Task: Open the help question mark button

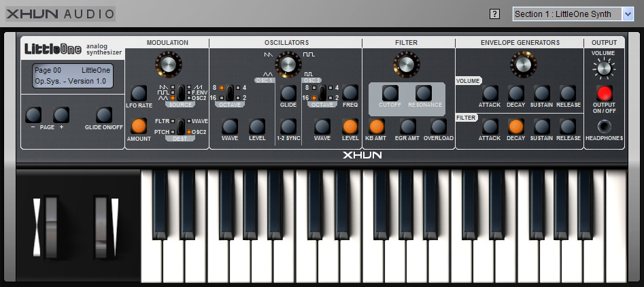Action: [x=495, y=14]
